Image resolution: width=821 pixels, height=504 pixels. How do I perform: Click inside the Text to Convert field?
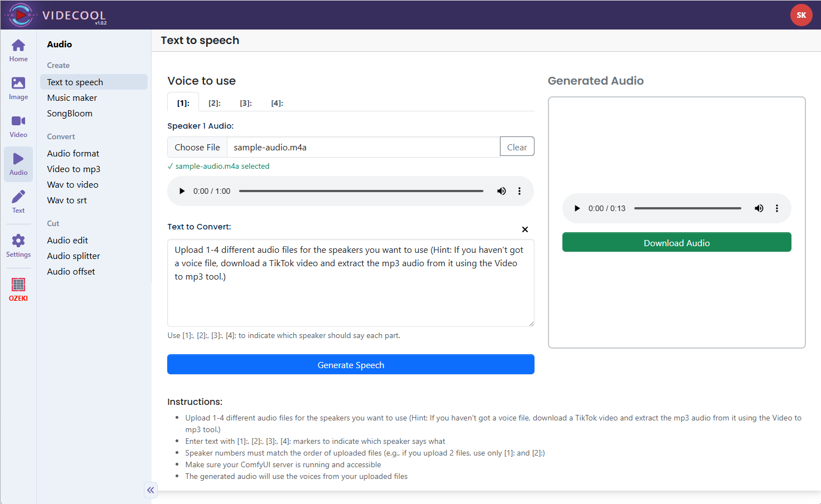point(351,295)
